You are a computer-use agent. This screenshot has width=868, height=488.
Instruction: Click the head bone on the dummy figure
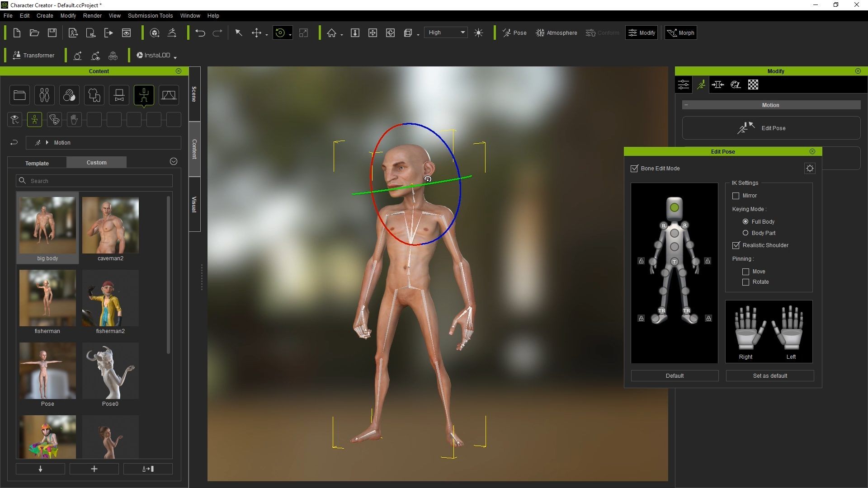coord(674,207)
